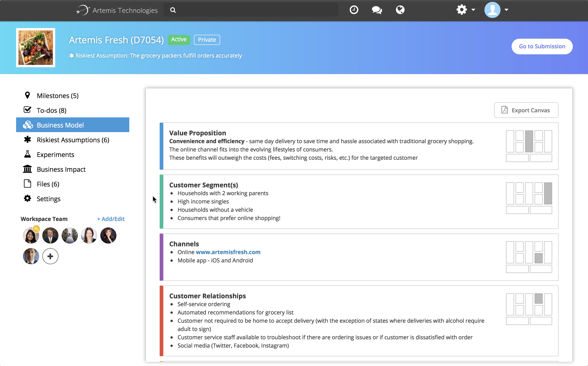The image size is (588, 366).
Task: Open the chat messages icon
Action: tap(377, 10)
